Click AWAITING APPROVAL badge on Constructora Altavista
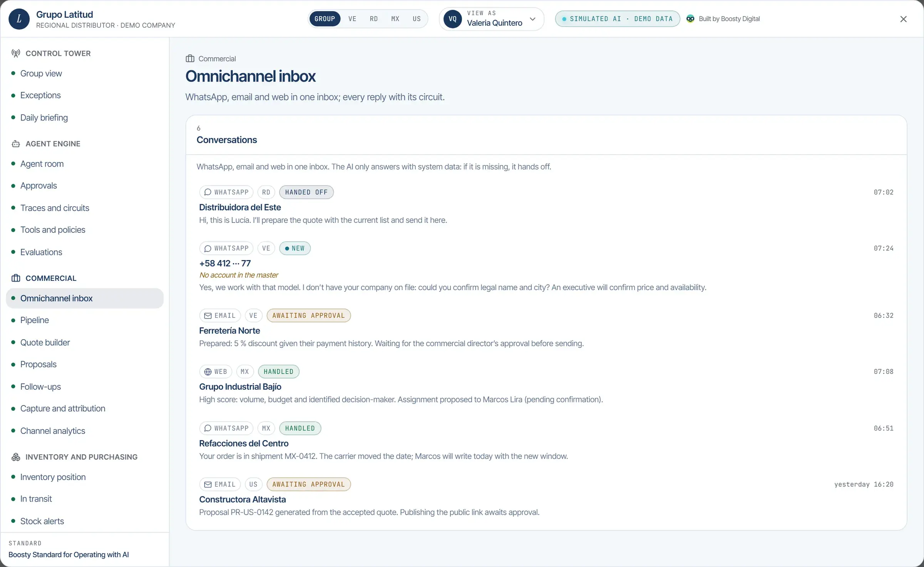 309,484
